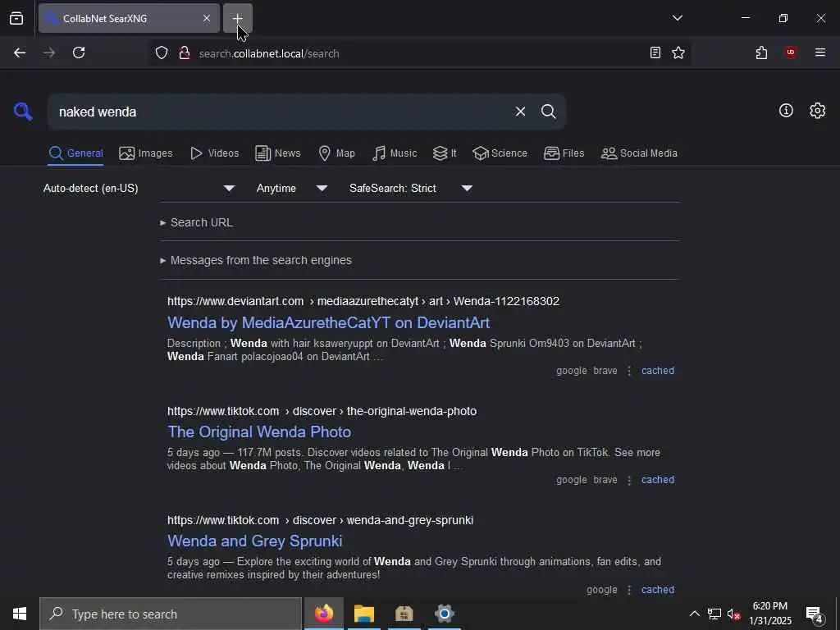Viewport: 840px width, 630px height.
Task: List all tabs dropdown arrow
Action: click(x=677, y=18)
